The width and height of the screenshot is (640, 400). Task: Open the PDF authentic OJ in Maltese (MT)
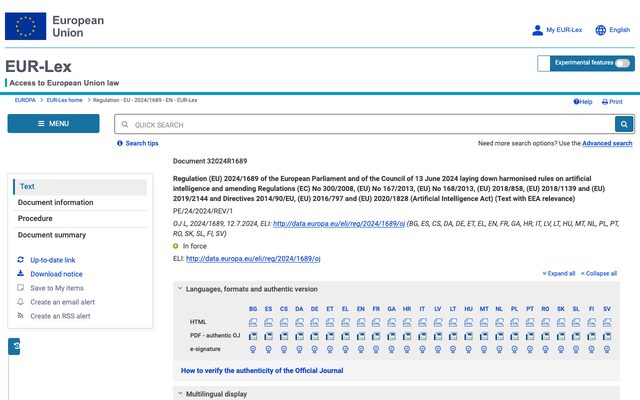click(x=484, y=336)
